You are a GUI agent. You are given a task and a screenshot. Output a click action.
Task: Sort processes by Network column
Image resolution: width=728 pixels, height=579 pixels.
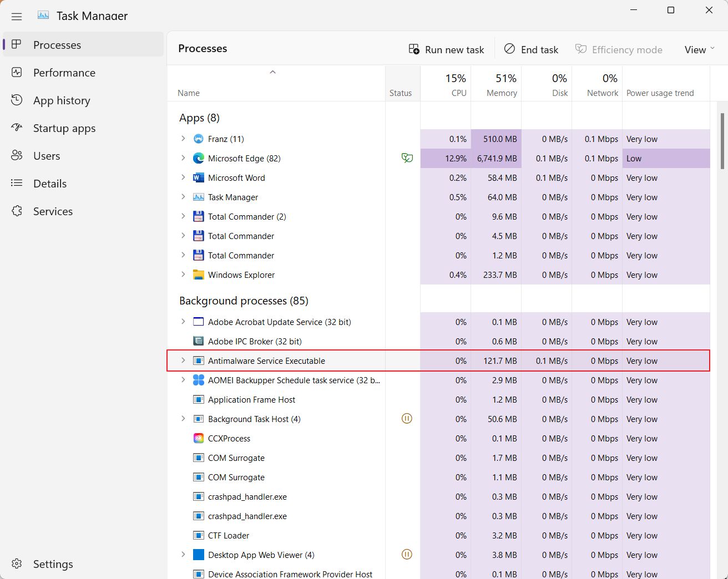pyautogui.click(x=597, y=84)
